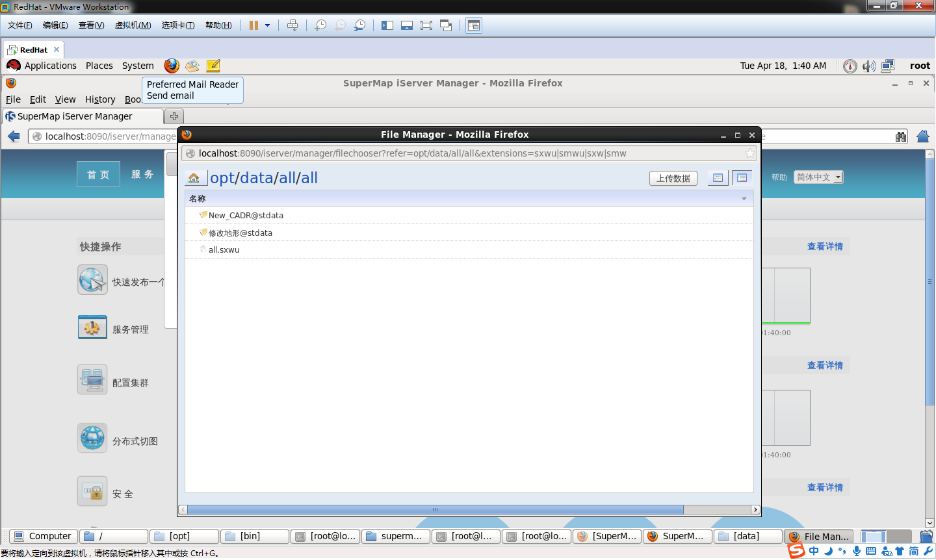Switch to Computer window in taskbar

click(x=43, y=536)
